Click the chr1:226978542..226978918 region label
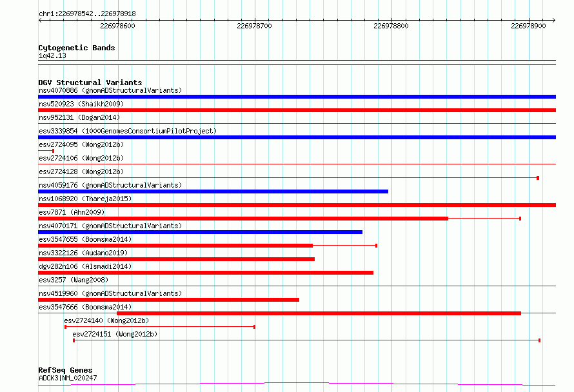The width and height of the screenshot is (574, 392). pyautogui.click(x=87, y=14)
